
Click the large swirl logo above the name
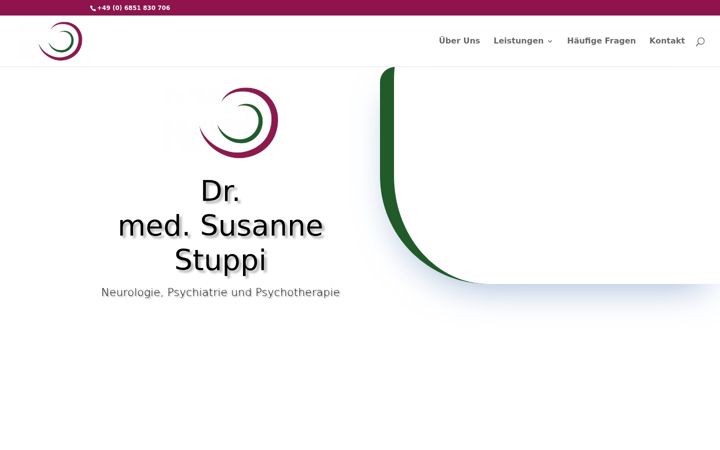tap(239, 123)
